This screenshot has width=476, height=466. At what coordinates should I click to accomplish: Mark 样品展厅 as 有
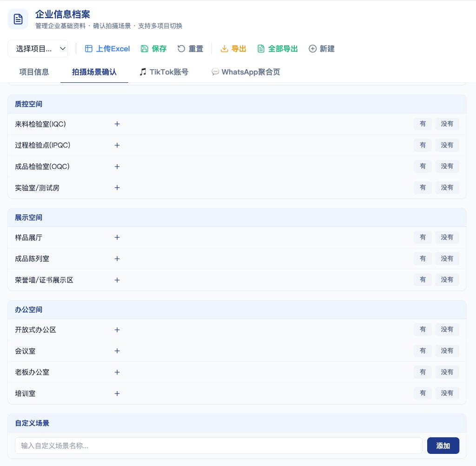423,237
